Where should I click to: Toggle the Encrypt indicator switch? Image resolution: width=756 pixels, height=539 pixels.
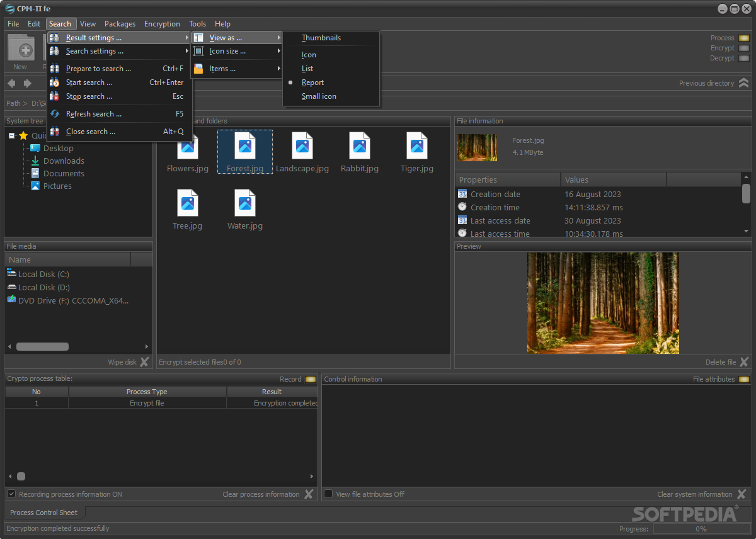pos(744,48)
